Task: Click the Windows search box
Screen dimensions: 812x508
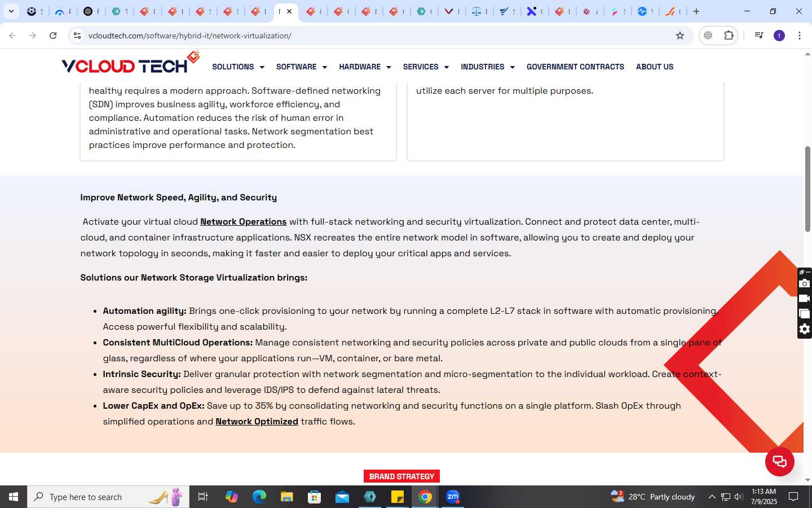Action: [108, 497]
